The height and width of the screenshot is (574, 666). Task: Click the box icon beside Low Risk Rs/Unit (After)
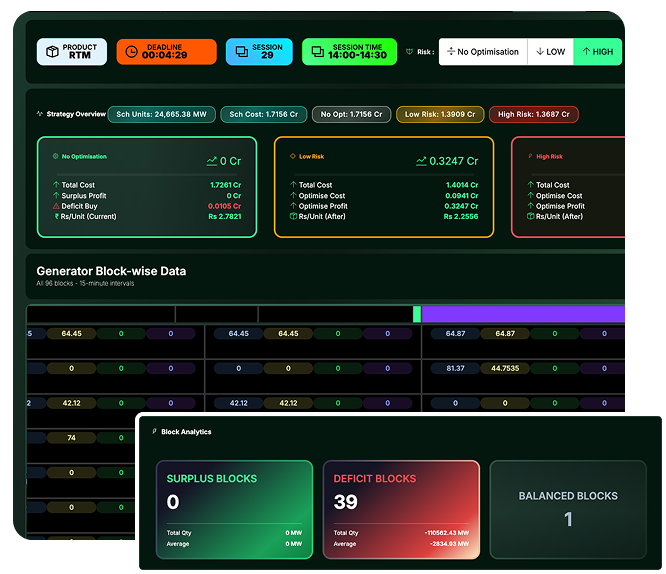[293, 216]
